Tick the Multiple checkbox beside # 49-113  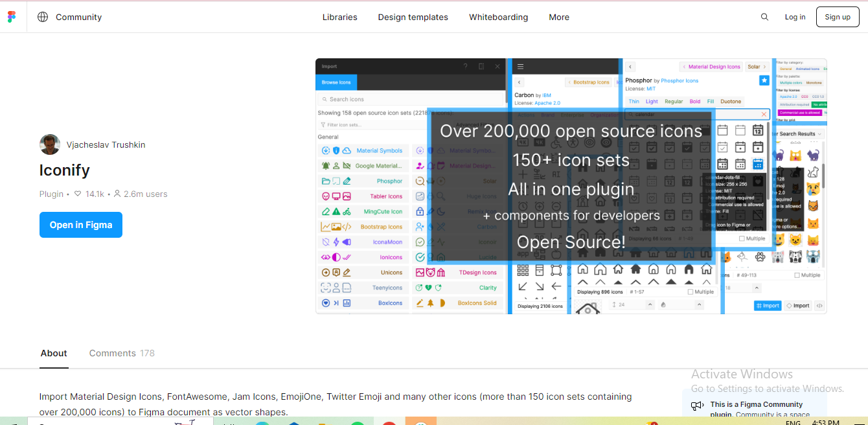tap(798, 275)
